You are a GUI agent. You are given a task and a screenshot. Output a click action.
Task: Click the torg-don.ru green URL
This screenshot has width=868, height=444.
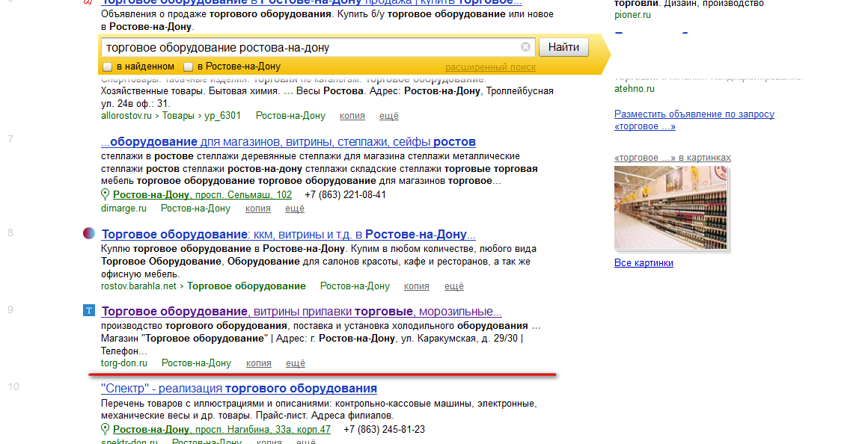click(x=124, y=363)
